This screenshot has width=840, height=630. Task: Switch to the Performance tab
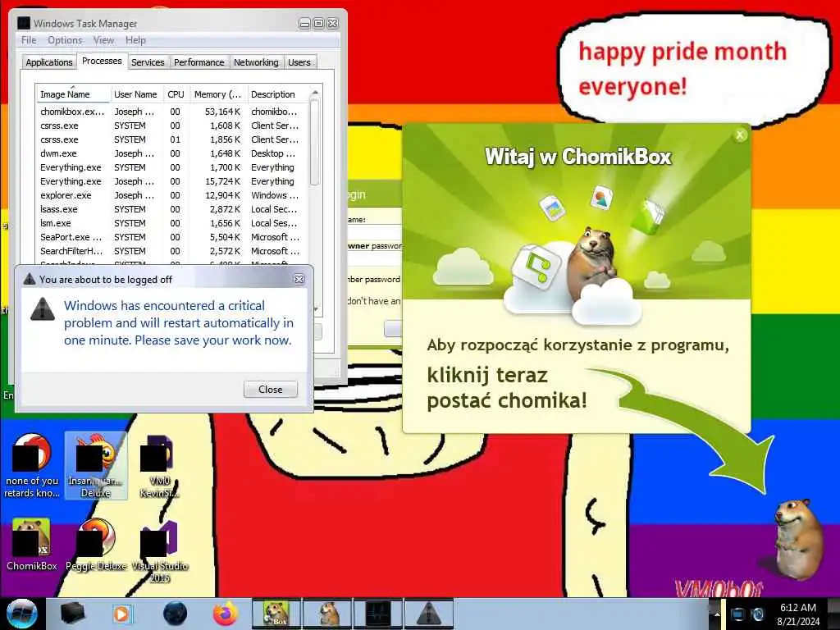199,62
